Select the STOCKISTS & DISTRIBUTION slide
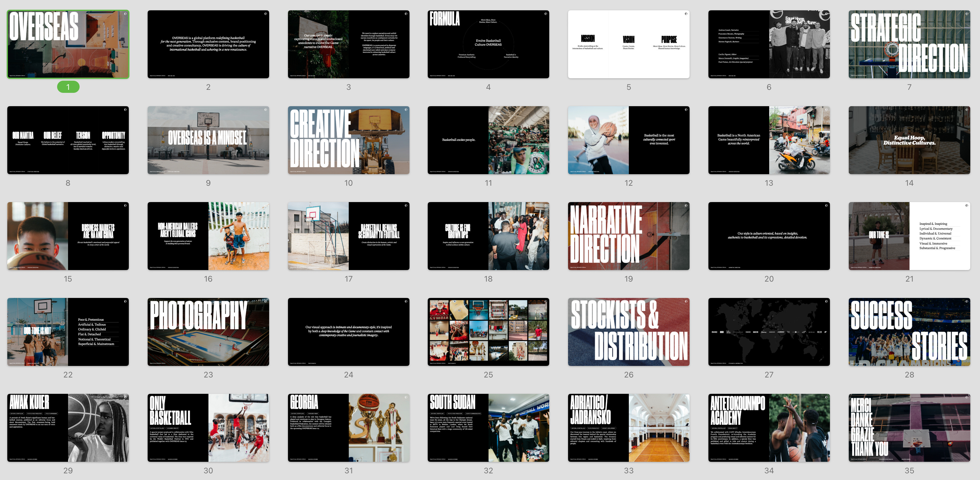This screenshot has height=480, width=980. click(629, 332)
